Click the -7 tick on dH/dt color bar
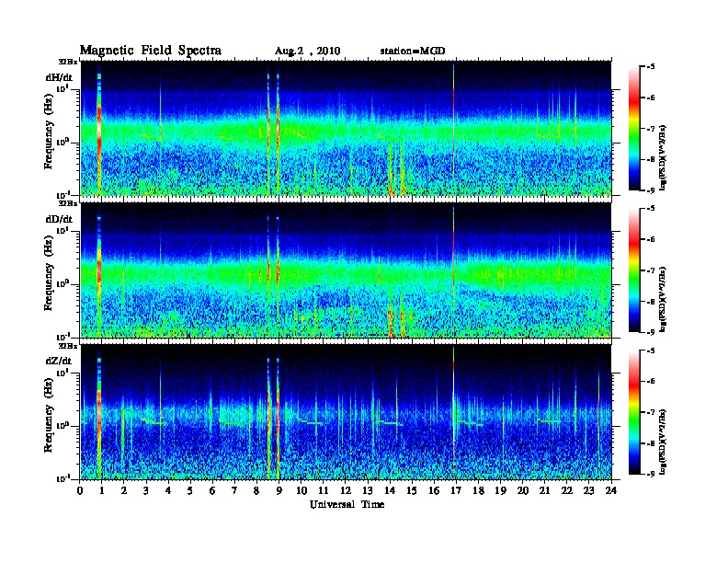This screenshot has height=563, width=728. point(651,129)
